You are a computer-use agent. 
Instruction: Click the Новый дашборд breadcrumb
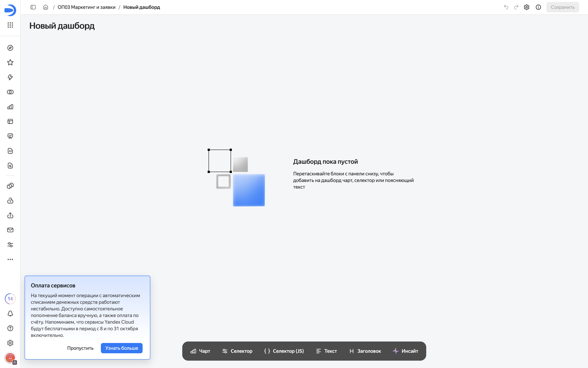(142, 7)
